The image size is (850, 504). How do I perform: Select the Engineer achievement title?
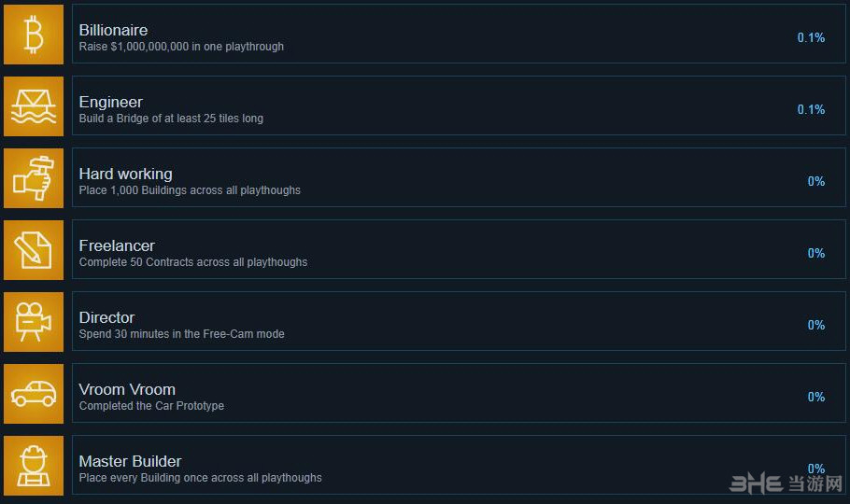tap(111, 102)
